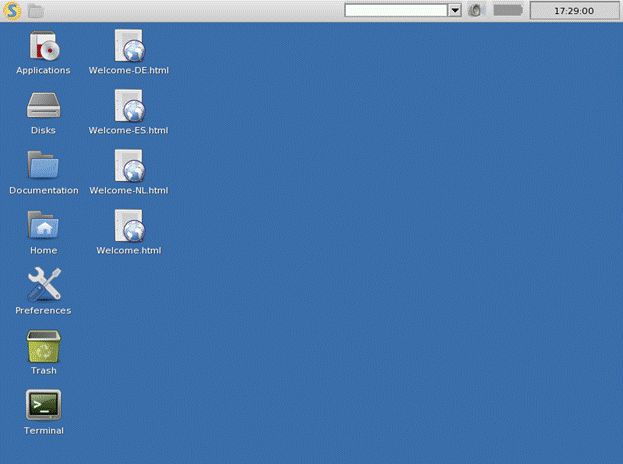Image resolution: width=623 pixels, height=464 pixels.
Task: Select the "Terminal" label text
Action: tap(44, 431)
